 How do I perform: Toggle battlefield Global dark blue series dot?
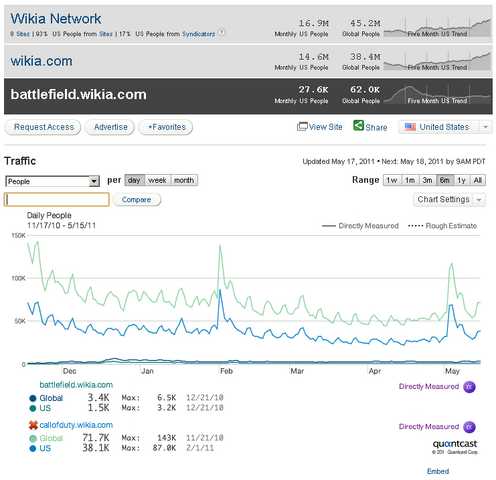pos(33,398)
